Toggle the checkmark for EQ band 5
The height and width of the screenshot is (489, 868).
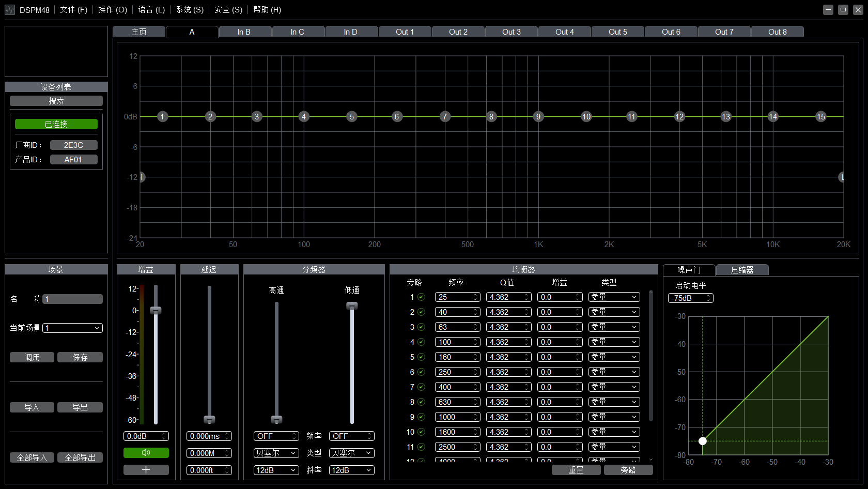421,357
